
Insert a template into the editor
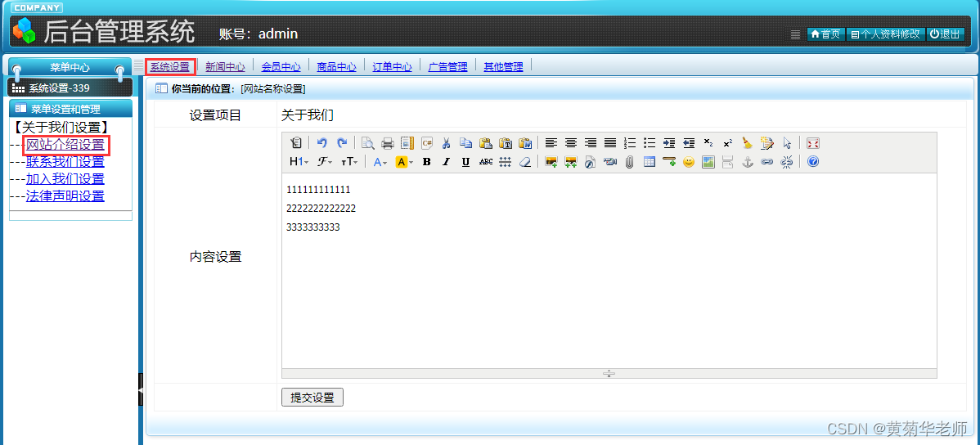(407, 143)
